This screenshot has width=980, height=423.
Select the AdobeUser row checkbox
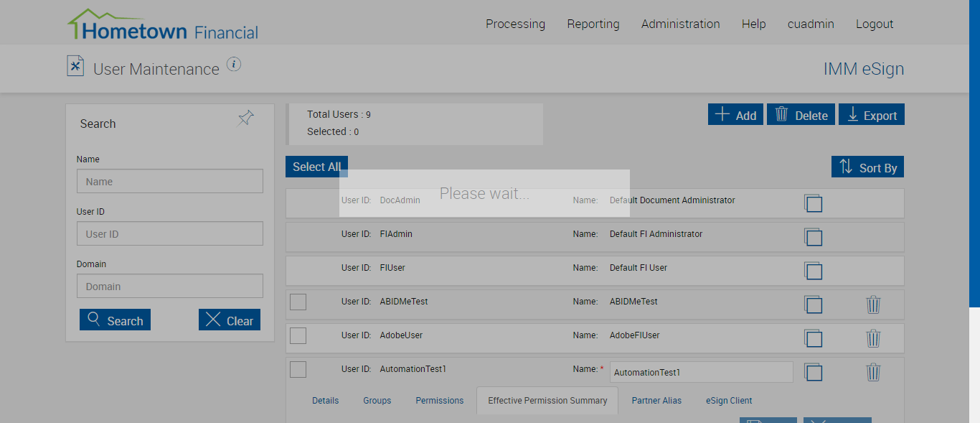click(298, 335)
